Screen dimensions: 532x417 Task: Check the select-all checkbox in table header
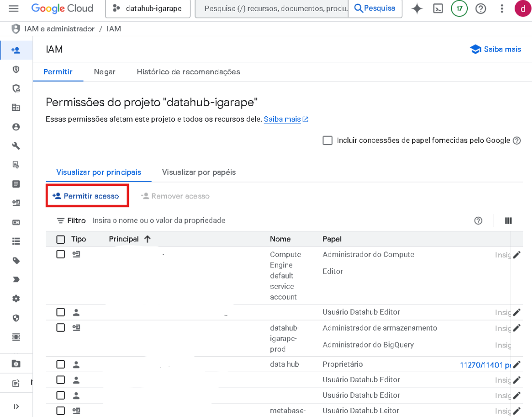pyautogui.click(x=60, y=239)
